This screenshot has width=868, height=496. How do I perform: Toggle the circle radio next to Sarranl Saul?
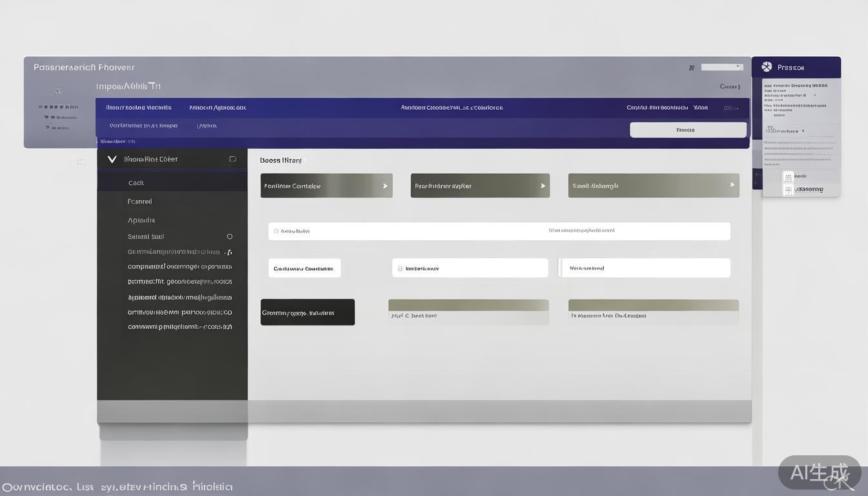[x=229, y=236]
